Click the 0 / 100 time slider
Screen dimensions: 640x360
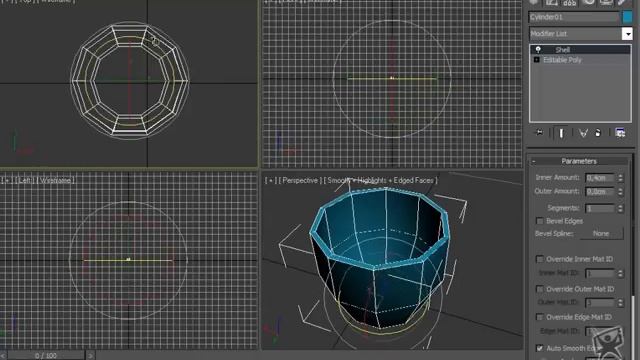[46, 356]
